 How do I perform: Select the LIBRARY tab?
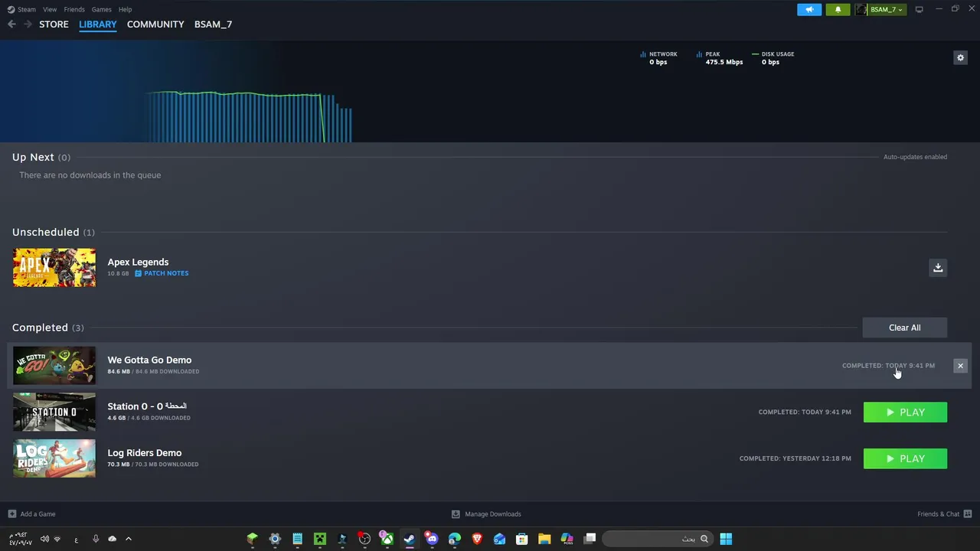pyautogui.click(x=98, y=24)
